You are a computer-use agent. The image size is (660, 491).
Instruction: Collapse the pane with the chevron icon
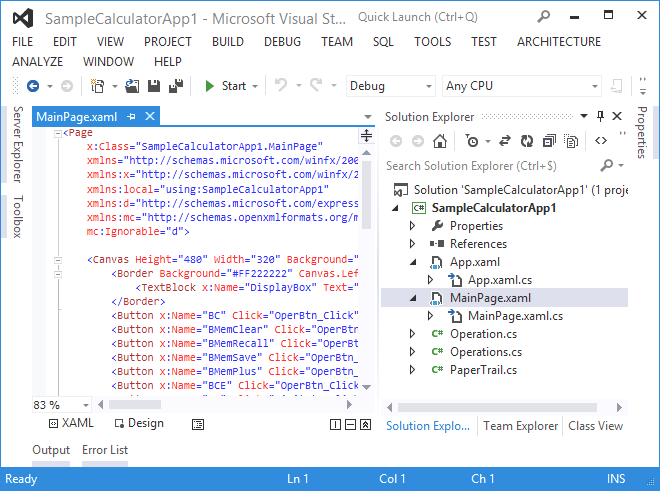[365, 424]
